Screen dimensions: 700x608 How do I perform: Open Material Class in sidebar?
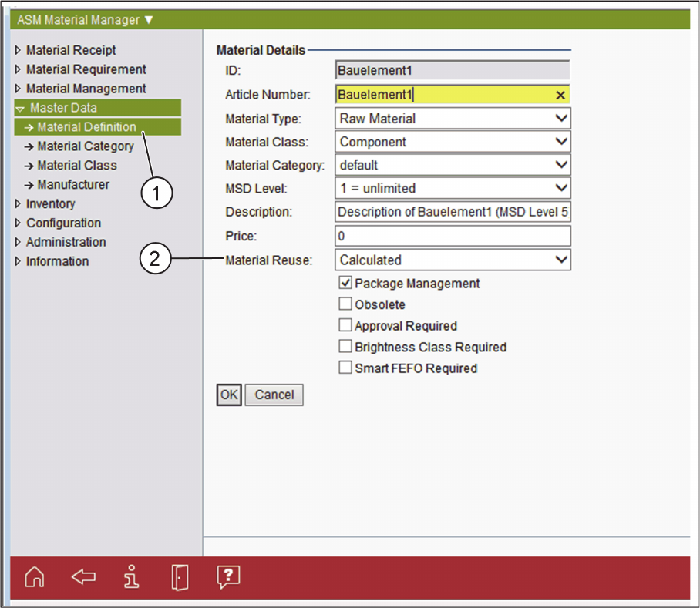[x=77, y=165]
